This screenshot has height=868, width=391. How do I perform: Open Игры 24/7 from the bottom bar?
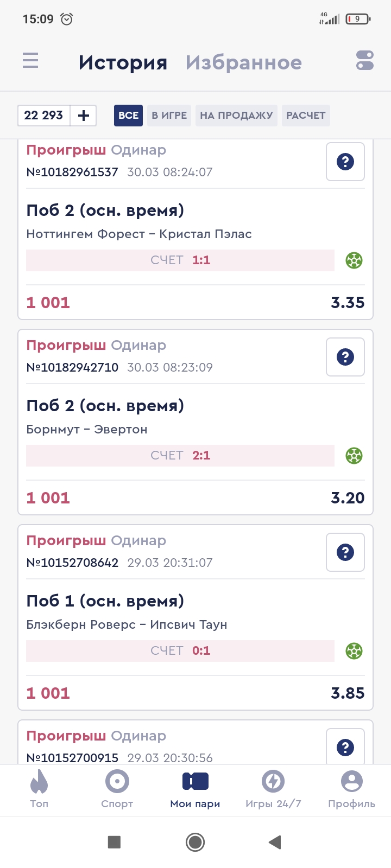[x=273, y=789]
